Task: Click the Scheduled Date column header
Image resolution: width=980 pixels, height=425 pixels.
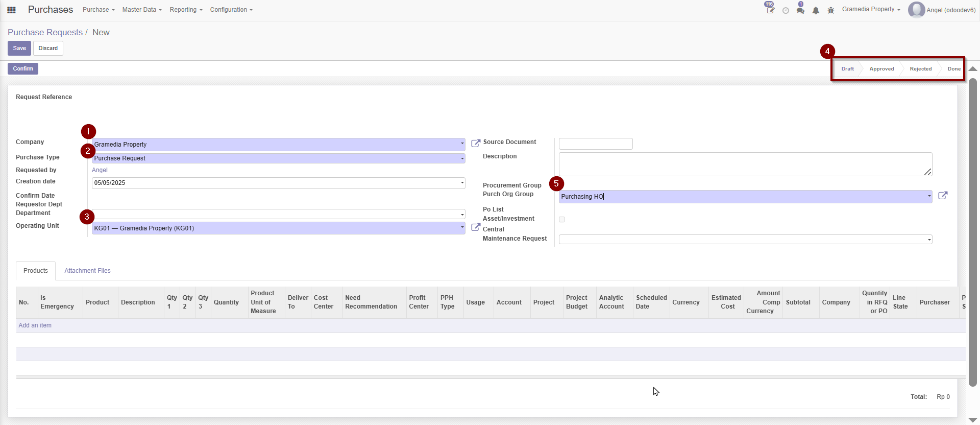Action: [651, 302]
